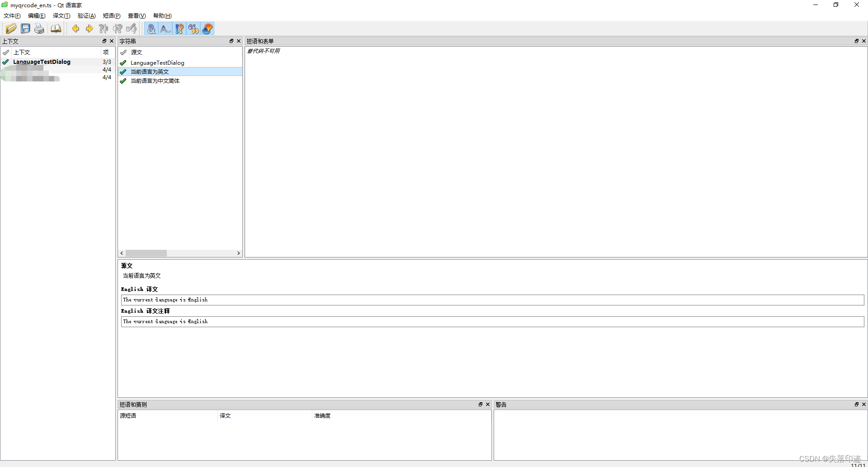868x467 pixels.
Task: Toggle place marker validation icon
Action: [208, 29]
